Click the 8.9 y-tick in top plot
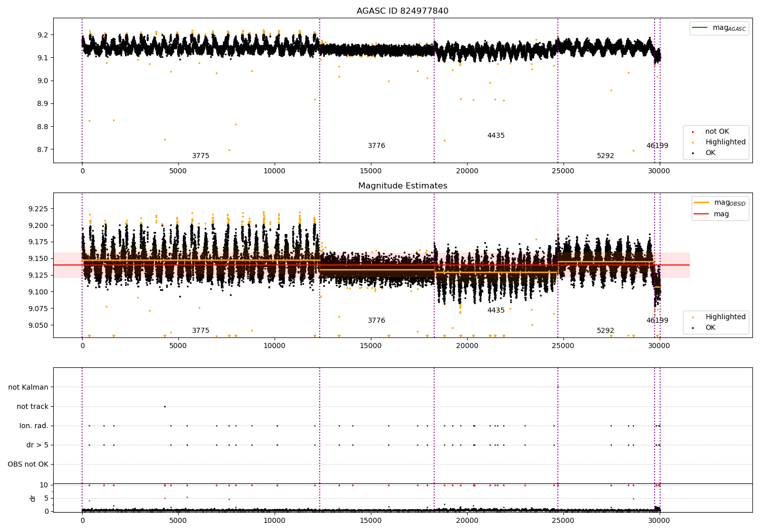 (43, 104)
